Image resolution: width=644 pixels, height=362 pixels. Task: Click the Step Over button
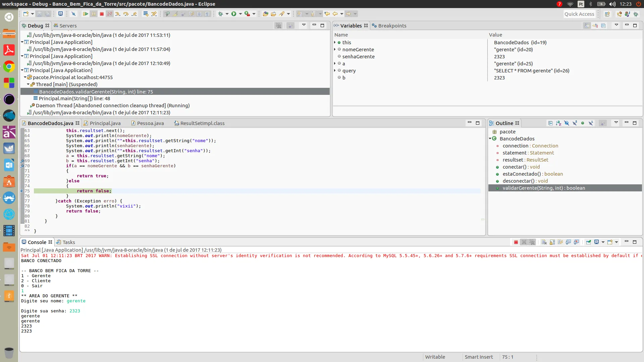click(126, 14)
